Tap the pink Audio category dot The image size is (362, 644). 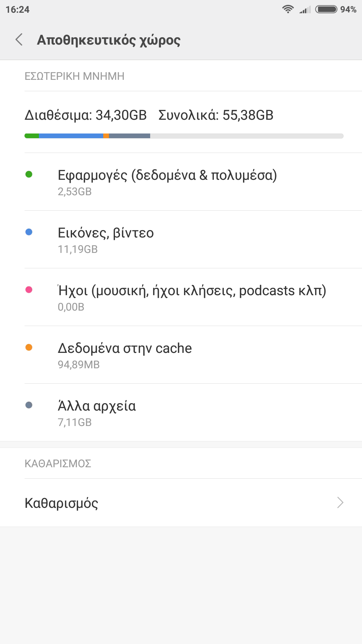[29, 289]
